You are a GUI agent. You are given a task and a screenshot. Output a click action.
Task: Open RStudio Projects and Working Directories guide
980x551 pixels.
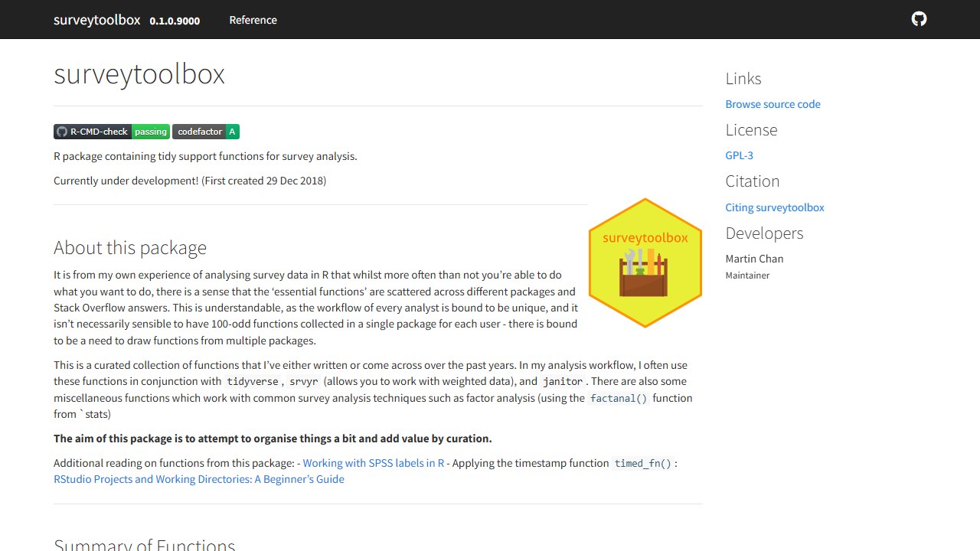tap(199, 479)
